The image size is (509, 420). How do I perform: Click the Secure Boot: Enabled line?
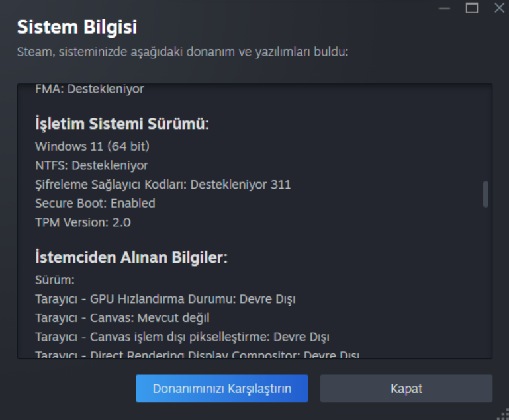coord(95,203)
